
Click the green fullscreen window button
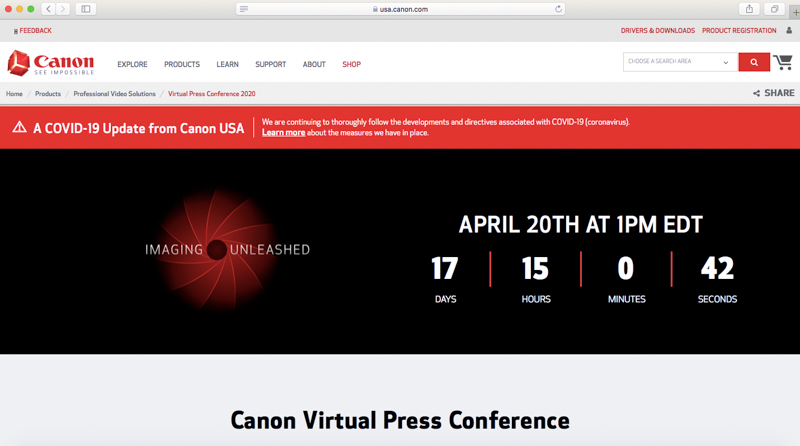pyautogui.click(x=31, y=9)
